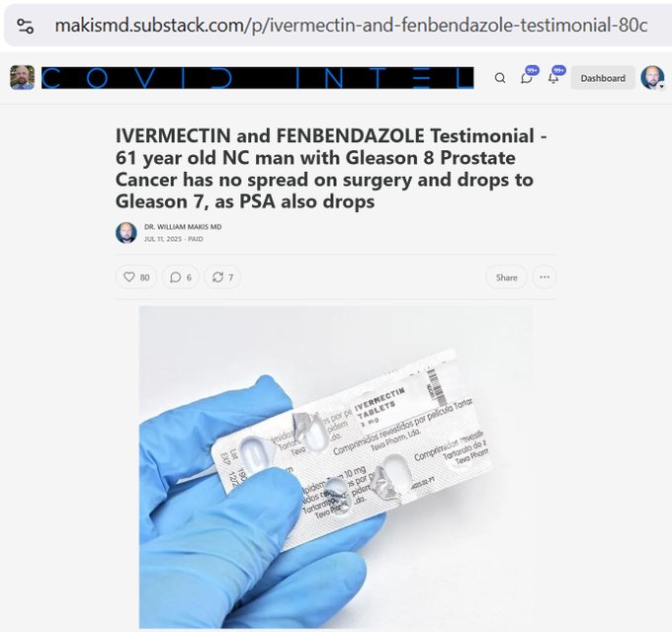
Task: Open the ivermectin tablets article image
Action: [336, 467]
